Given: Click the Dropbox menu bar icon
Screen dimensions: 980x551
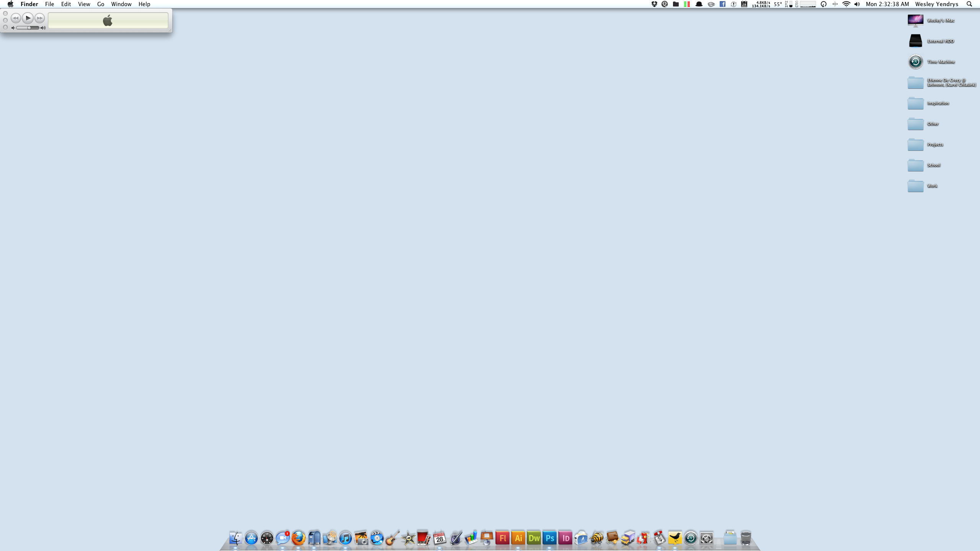Looking at the screenshot, I should [x=654, y=4].
